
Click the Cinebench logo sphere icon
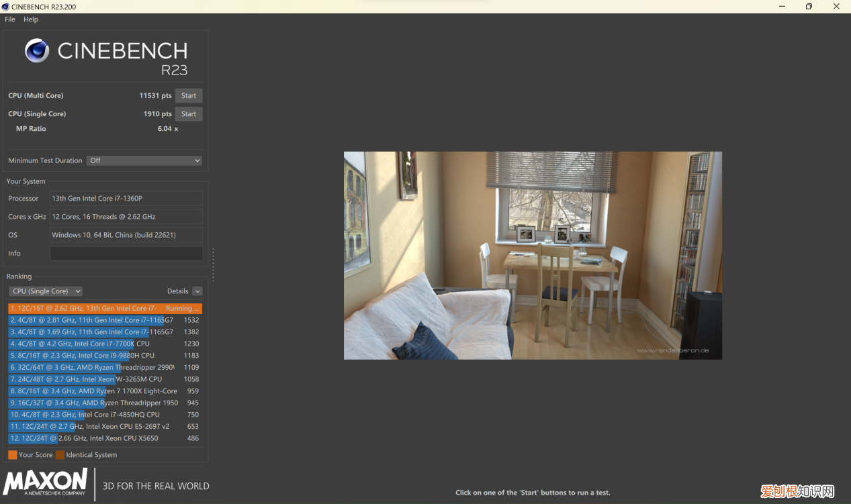[x=37, y=51]
